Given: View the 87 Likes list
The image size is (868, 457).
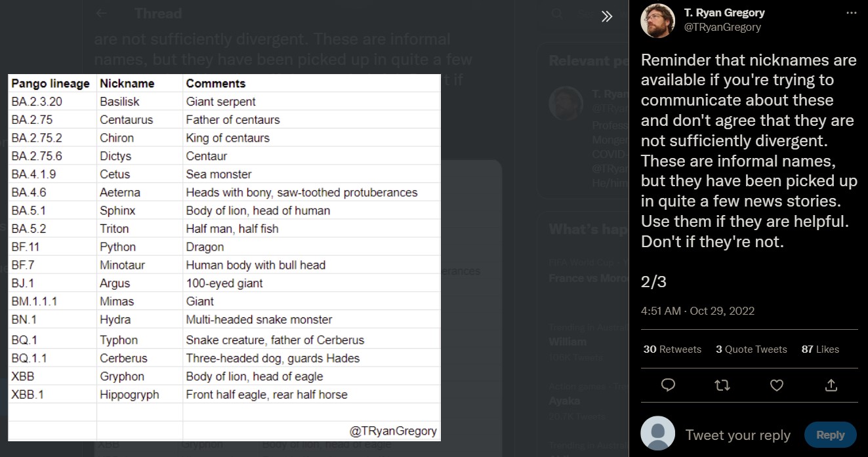Looking at the screenshot, I should tap(820, 349).
